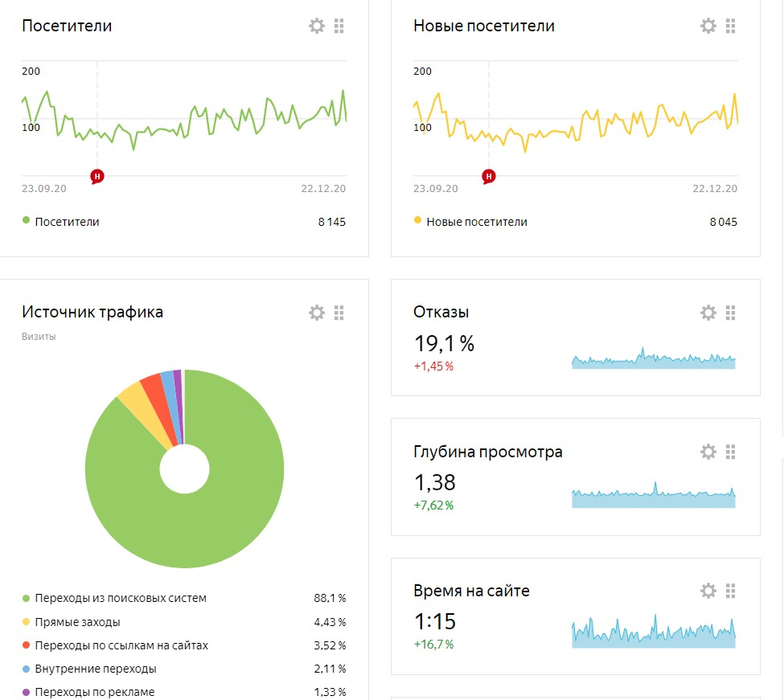Click green Посетители legend dot
This screenshot has height=700, width=784.
point(26,220)
